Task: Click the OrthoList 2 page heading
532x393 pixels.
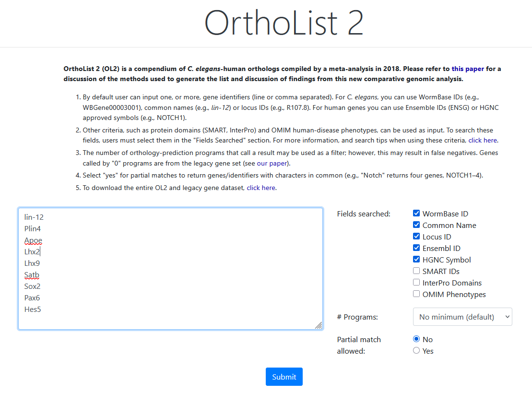Action: (x=284, y=23)
